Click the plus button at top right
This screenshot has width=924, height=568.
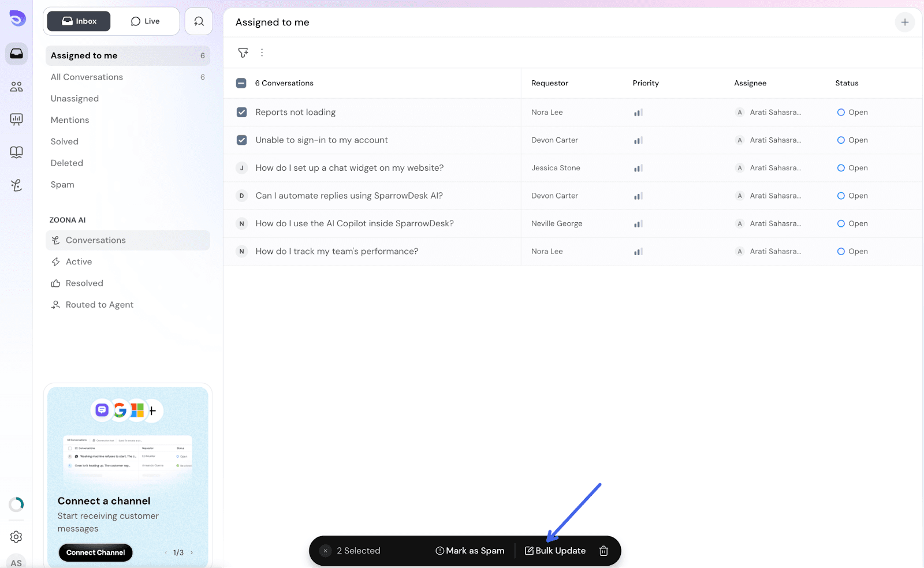[x=905, y=23]
